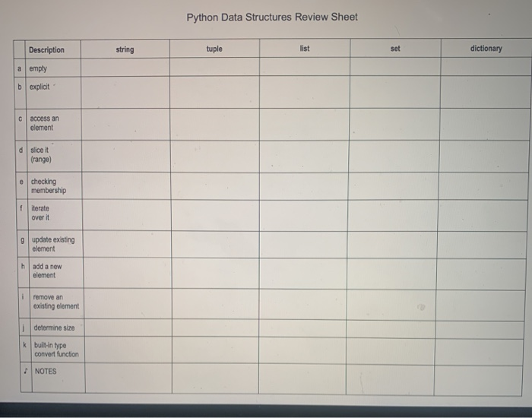Click row letter 'e' beside checking membership
Viewport: 532px width, 418px height.
click(21, 182)
